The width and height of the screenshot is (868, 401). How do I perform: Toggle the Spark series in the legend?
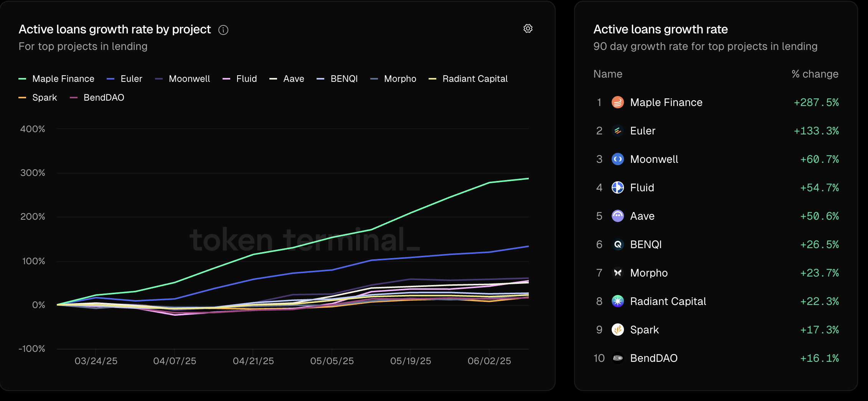click(45, 97)
